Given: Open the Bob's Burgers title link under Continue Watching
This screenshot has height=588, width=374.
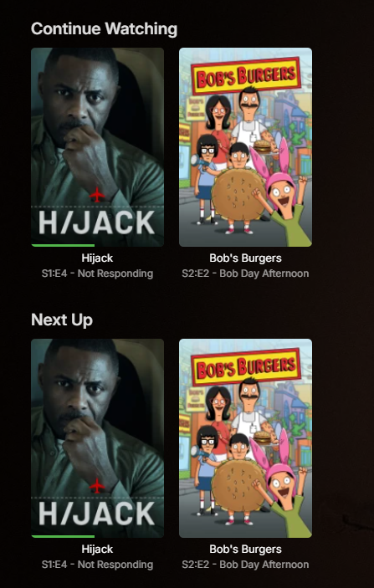Looking at the screenshot, I should (x=245, y=258).
